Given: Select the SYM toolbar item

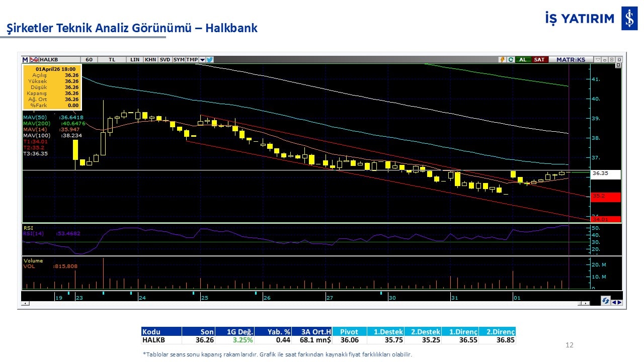Looking at the screenshot, I should coord(179,59).
